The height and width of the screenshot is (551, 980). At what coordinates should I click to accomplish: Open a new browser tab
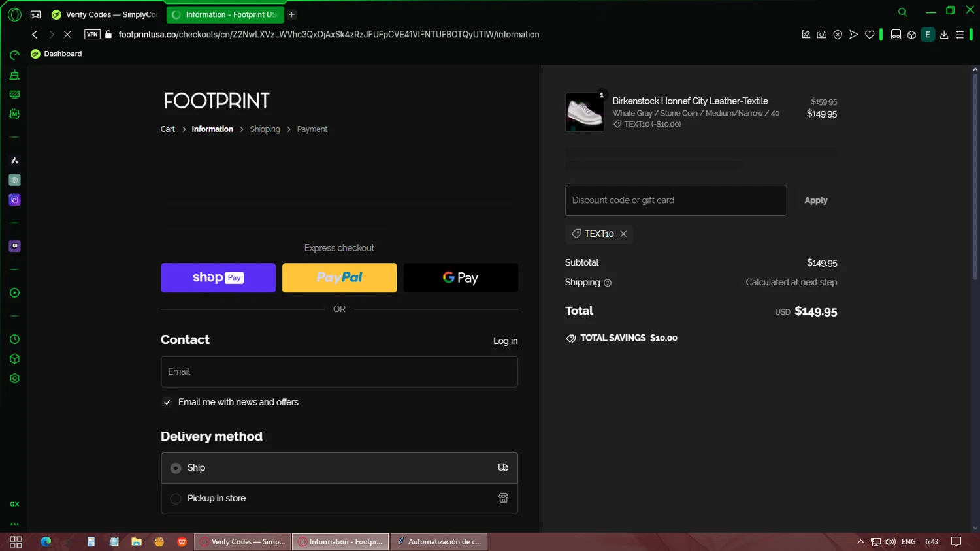point(292,14)
